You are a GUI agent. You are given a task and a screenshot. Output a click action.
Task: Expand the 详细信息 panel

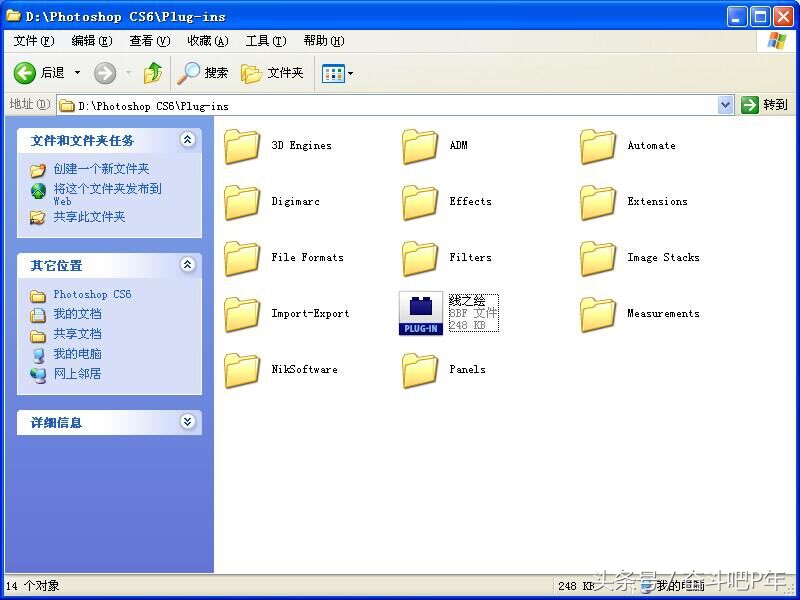point(187,422)
